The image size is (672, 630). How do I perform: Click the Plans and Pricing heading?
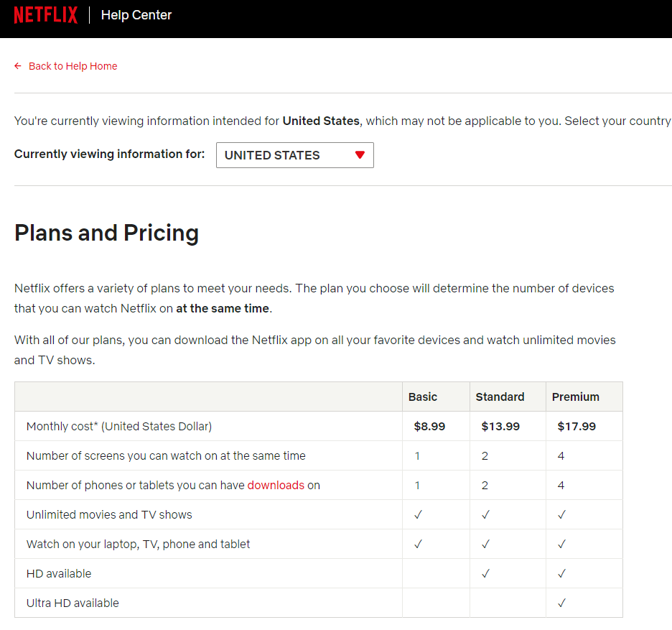pyautogui.click(x=106, y=233)
